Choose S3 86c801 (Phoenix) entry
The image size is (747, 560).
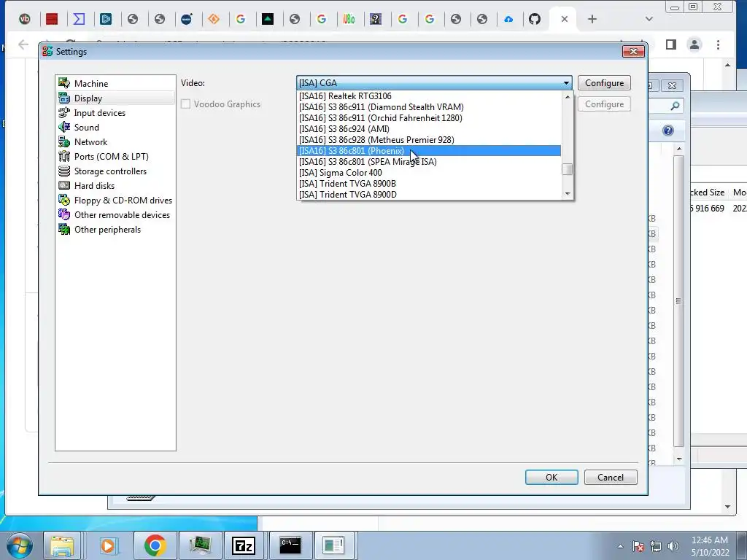[429, 151]
